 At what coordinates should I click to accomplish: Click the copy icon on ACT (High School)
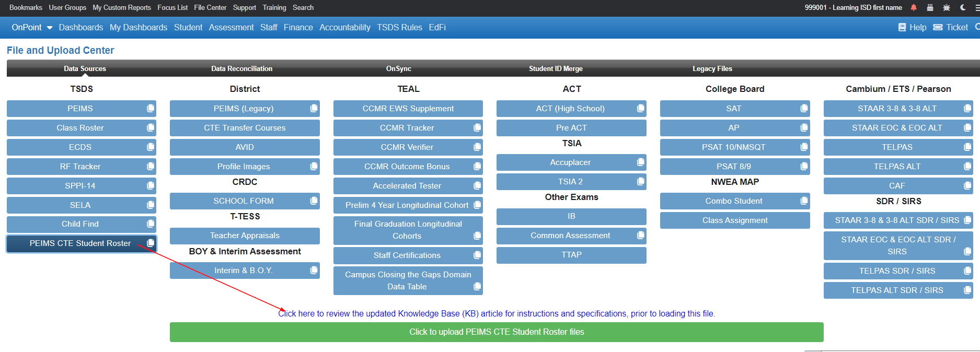point(640,108)
